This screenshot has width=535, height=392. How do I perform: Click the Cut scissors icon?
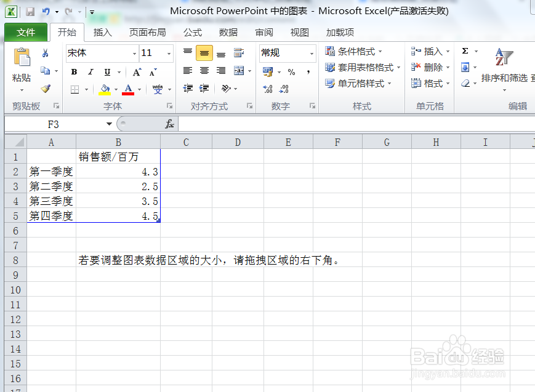coord(46,53)
